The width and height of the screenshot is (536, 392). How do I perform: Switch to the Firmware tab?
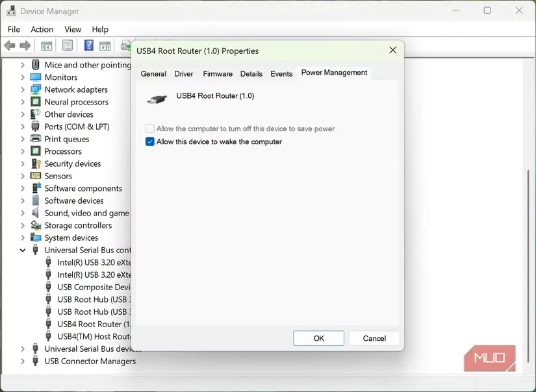coord(218,74)
